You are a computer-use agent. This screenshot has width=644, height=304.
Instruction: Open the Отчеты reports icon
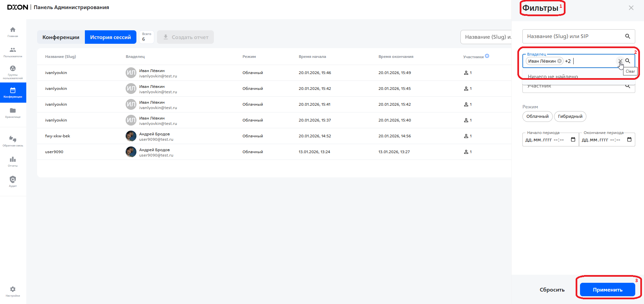tap(13, 161)
